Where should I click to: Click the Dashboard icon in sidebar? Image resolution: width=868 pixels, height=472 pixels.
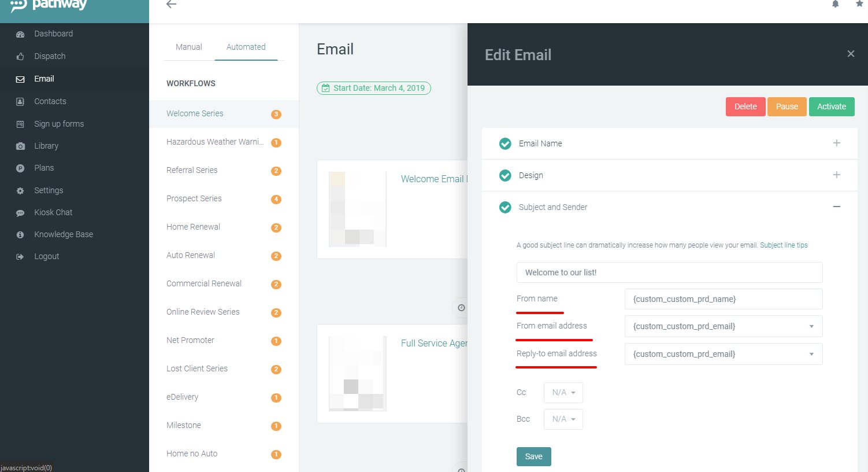20,34
